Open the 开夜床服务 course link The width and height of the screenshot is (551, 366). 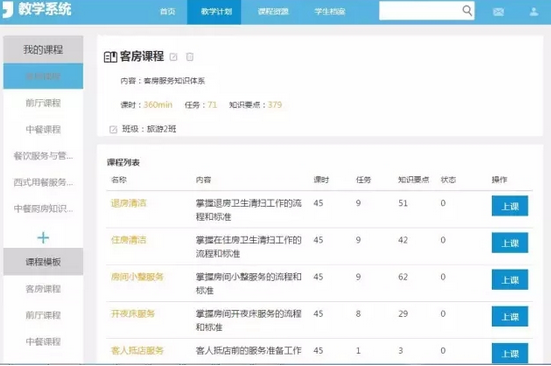[x=133, y=314]
